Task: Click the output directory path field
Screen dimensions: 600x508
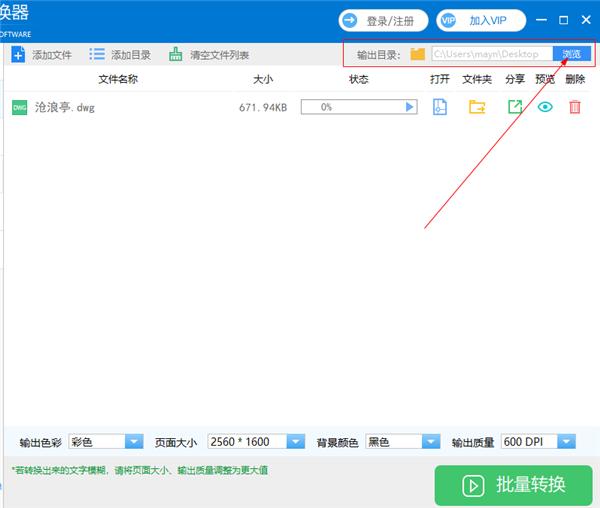Action: tap(492, 54)
